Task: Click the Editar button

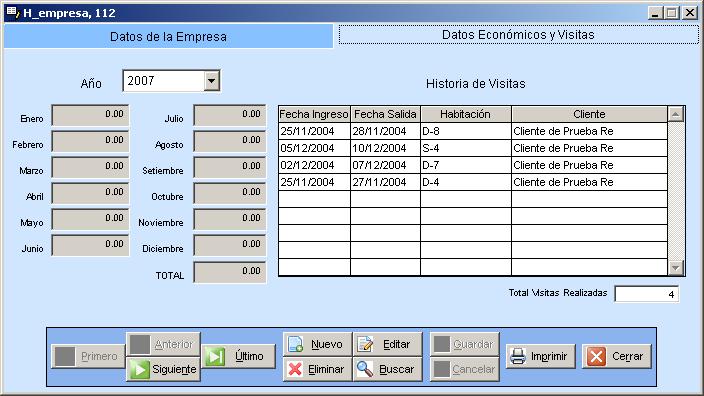Action: click(388, 344)
